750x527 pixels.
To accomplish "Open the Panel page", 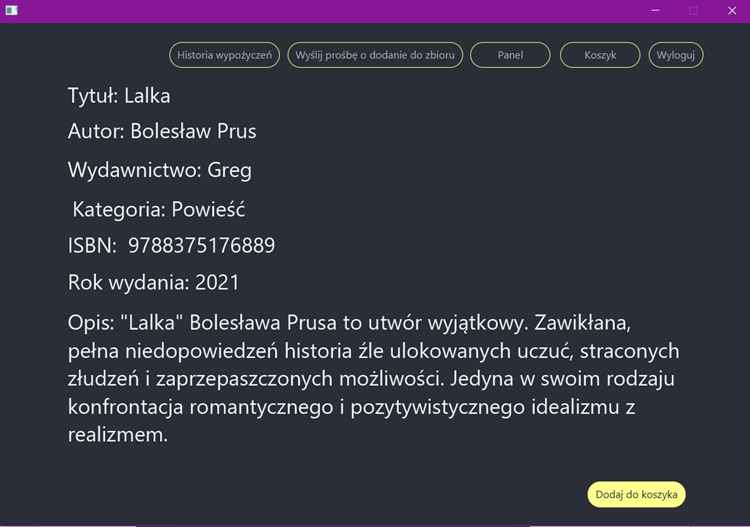I will (510, 55).
